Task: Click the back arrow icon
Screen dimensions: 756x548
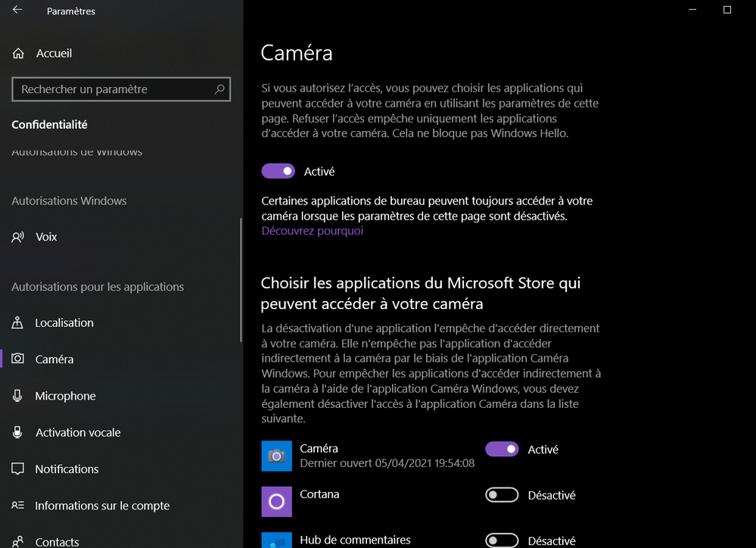Action: click(17, 11)
